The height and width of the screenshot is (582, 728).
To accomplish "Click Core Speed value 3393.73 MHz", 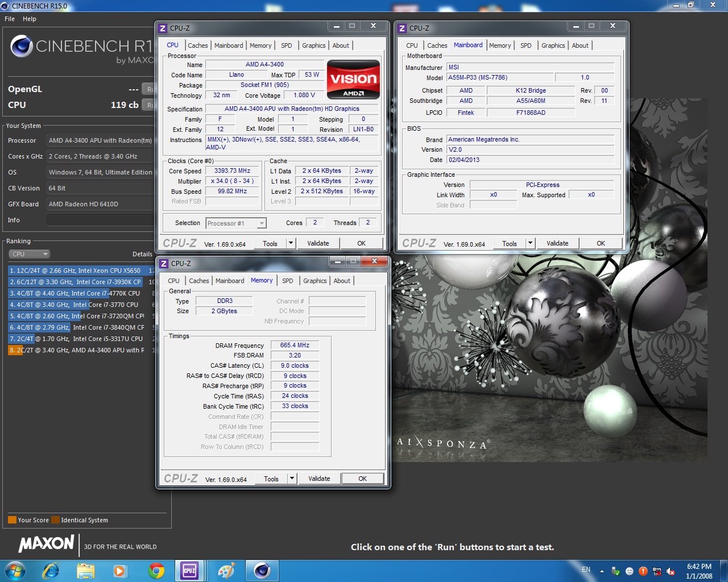I will click(232, 171).
